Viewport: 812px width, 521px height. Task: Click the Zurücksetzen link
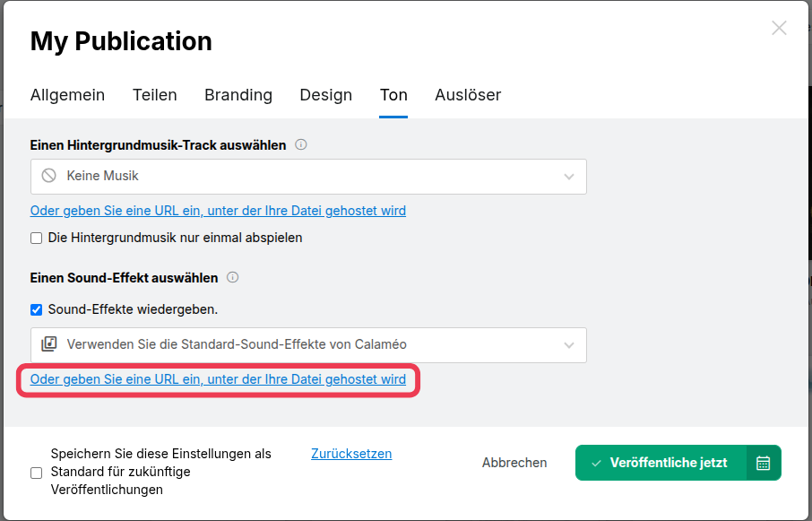pyautogui.click(x=351, y=454)
